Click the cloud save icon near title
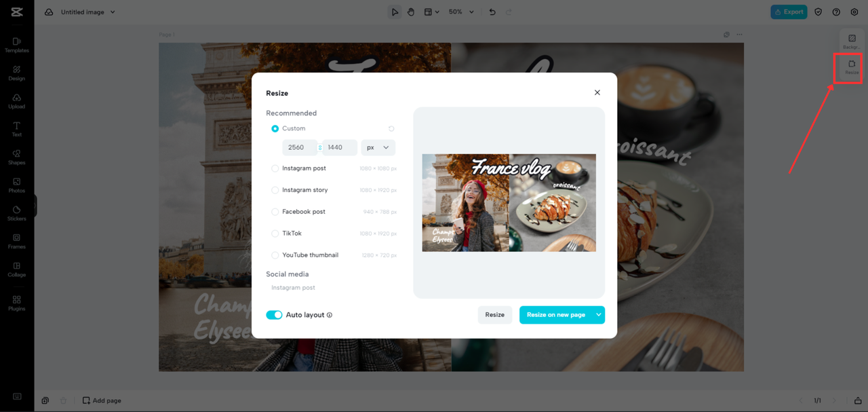Screen dimensions: 868x412 (x=49, y=12)
